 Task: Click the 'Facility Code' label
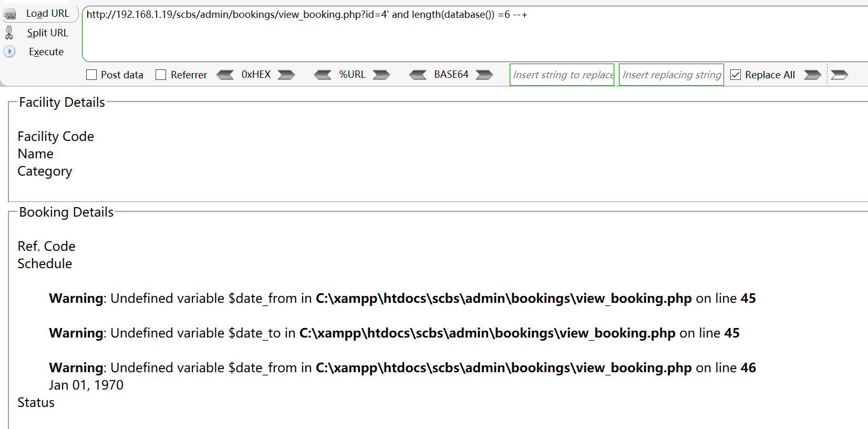56,136
